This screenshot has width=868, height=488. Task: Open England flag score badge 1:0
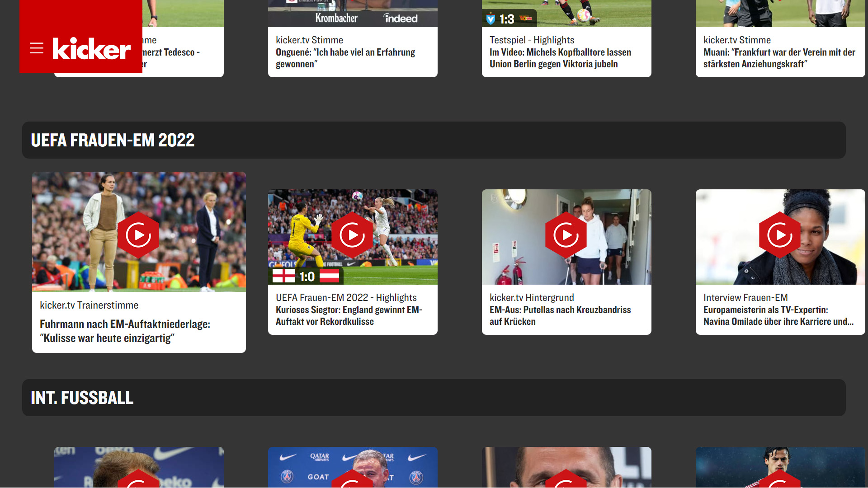[x=306, y=276]
